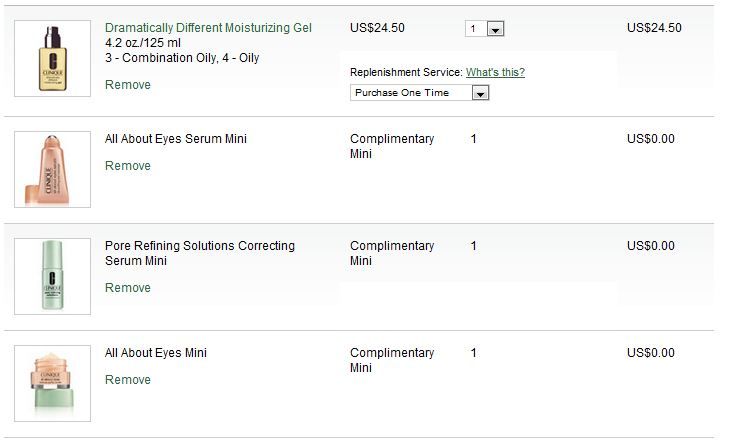Open the Dramatically Different Moisturizing Gel product link
Image resolution: width=731 pixels, height=441 pixels.
coord(208,28)
